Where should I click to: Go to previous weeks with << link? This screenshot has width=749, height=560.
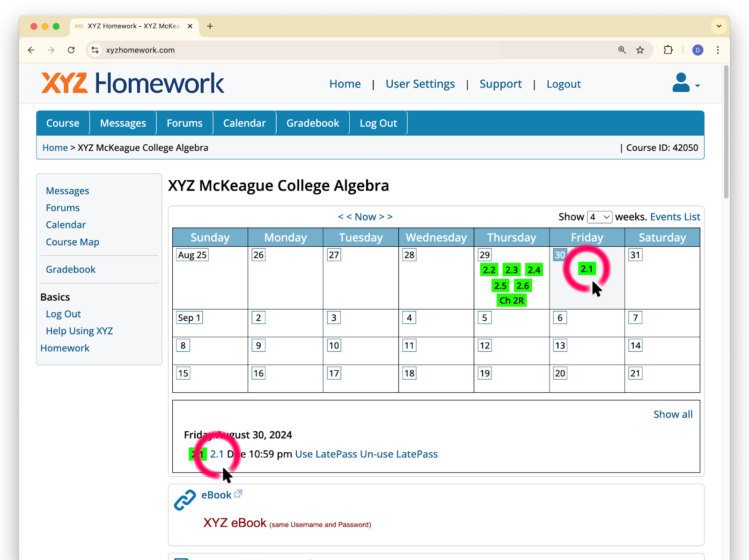coord(345,217)
